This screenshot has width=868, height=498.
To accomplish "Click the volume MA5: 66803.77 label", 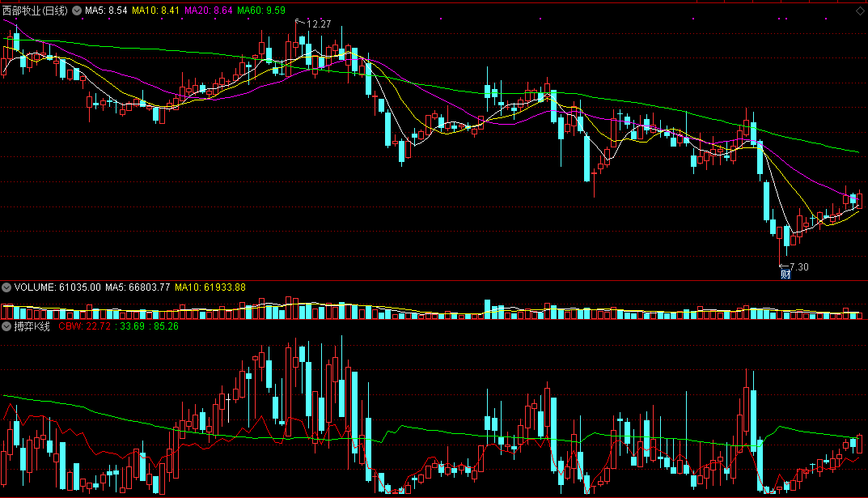I will [x=138, y=287].
